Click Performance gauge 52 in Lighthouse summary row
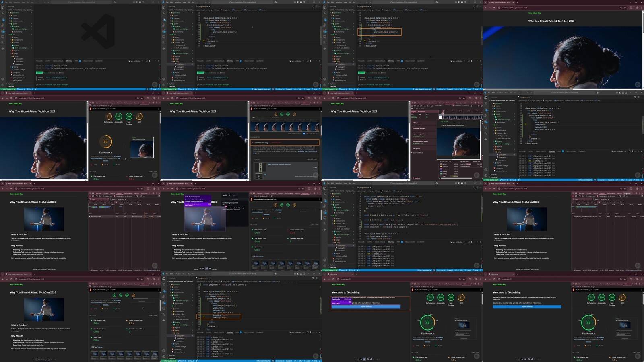Viewport: 644px width, 362px height. [x=108, y=117]
